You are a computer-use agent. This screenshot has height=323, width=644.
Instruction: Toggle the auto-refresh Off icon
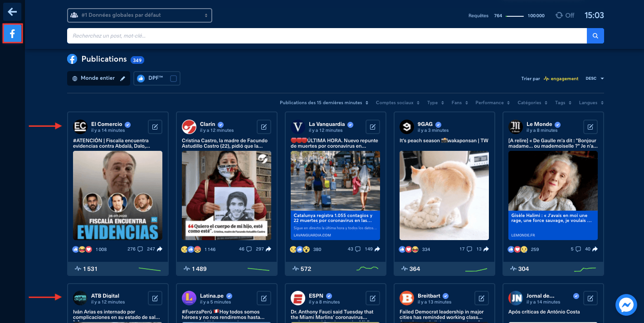click(x=559, y=15)
